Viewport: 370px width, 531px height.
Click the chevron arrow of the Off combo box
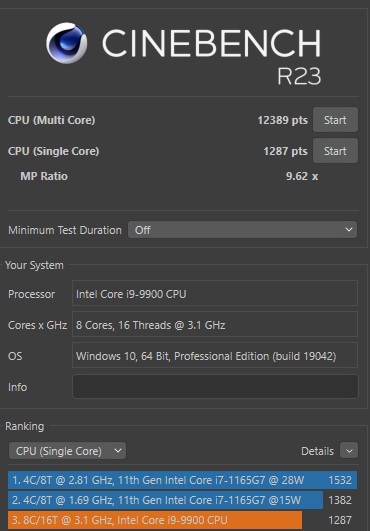[x=349, y=230]
